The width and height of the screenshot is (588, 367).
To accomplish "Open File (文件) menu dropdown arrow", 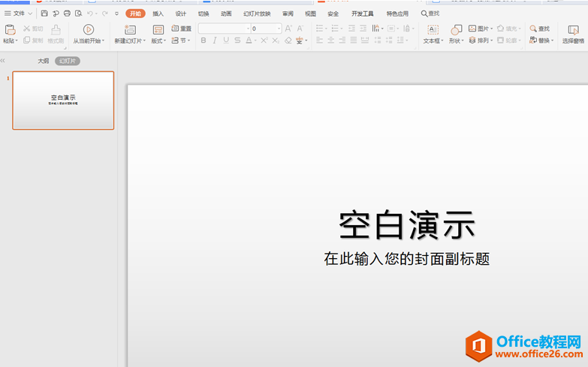I will click(30, 14).
